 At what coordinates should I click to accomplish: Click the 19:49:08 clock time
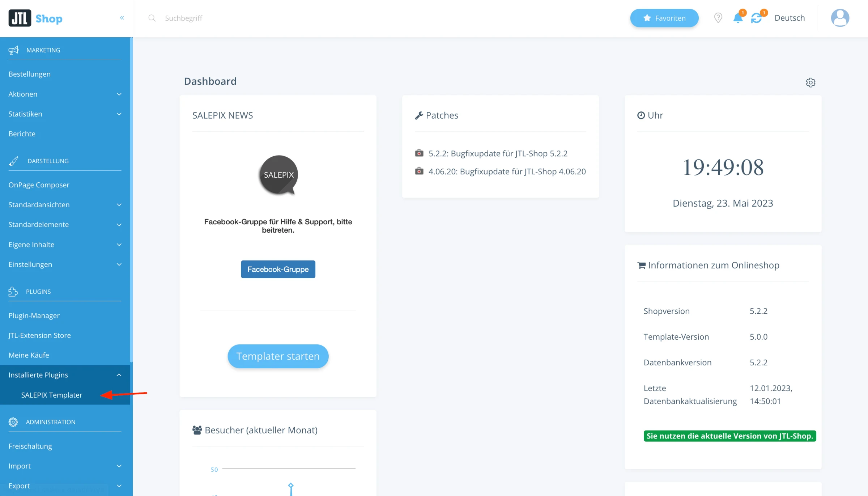pos(723,167)
